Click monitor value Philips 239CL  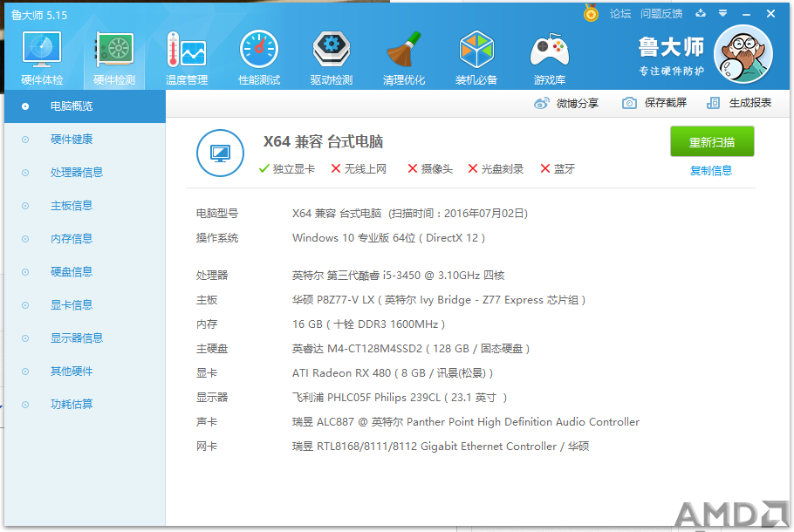399,398
